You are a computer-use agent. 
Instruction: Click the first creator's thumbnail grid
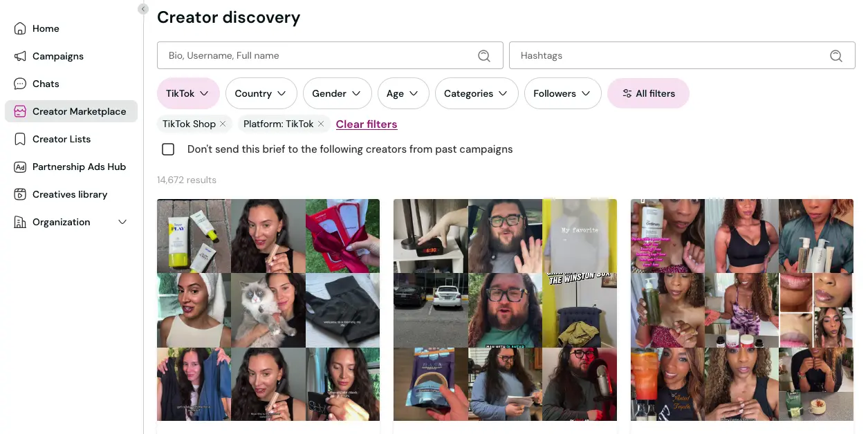268,310
